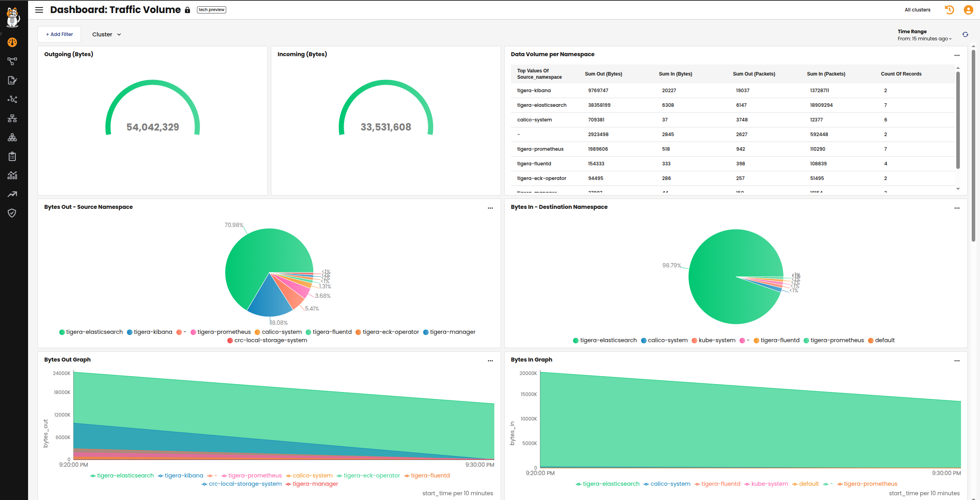Open the Time Range 15 minutes ago dropdown
Viewport: 980px width, 500px height.
[x=925, y=39]
